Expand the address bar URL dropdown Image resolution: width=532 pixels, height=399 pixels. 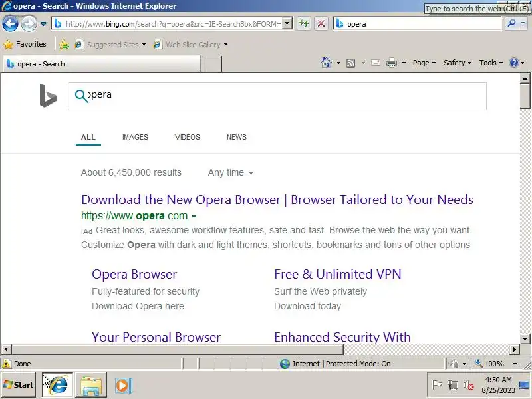[x=287, y=23]
